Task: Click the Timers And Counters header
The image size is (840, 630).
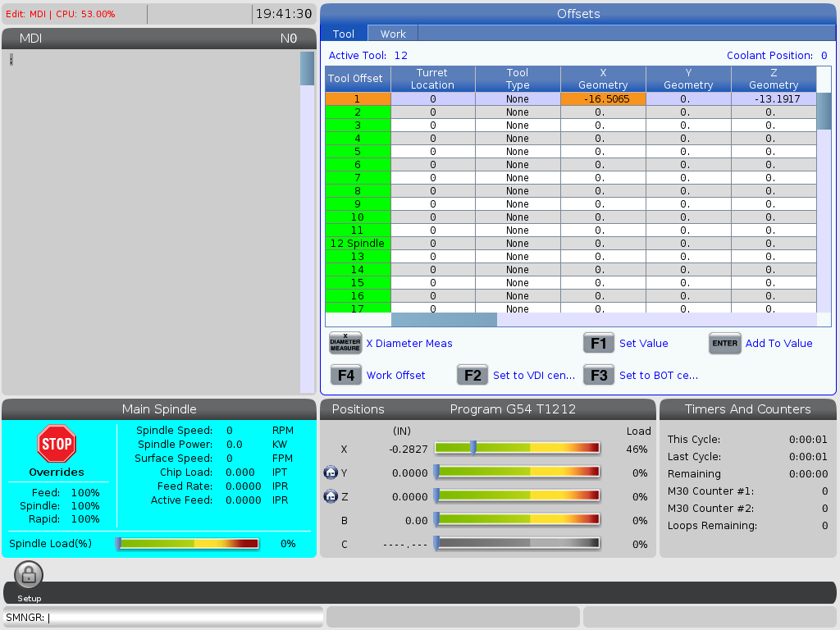Action: [747, 409]
